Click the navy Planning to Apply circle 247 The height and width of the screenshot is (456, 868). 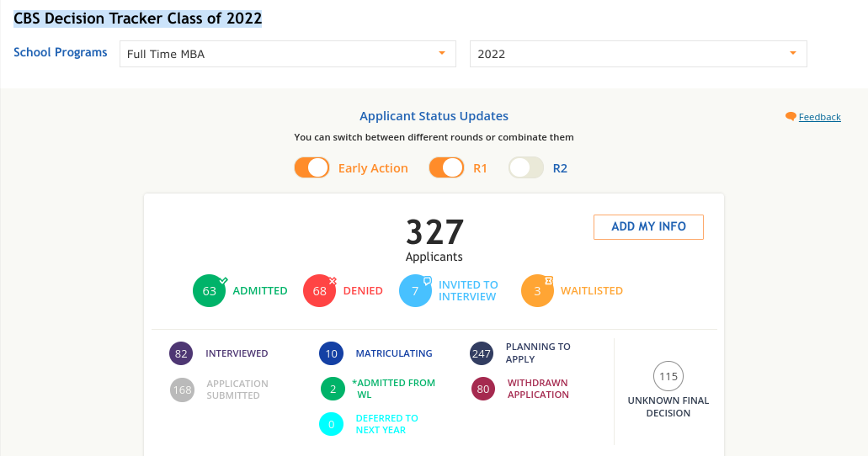481,353
